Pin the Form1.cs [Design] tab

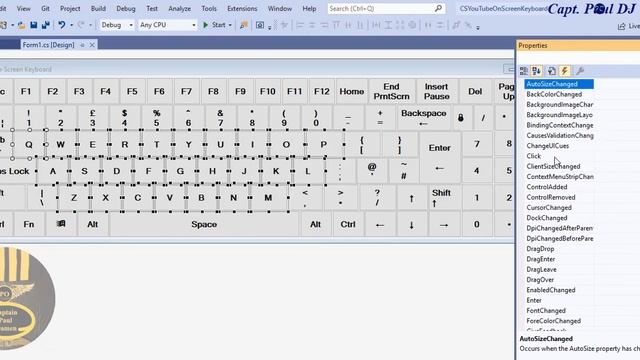tap(82, 45)
